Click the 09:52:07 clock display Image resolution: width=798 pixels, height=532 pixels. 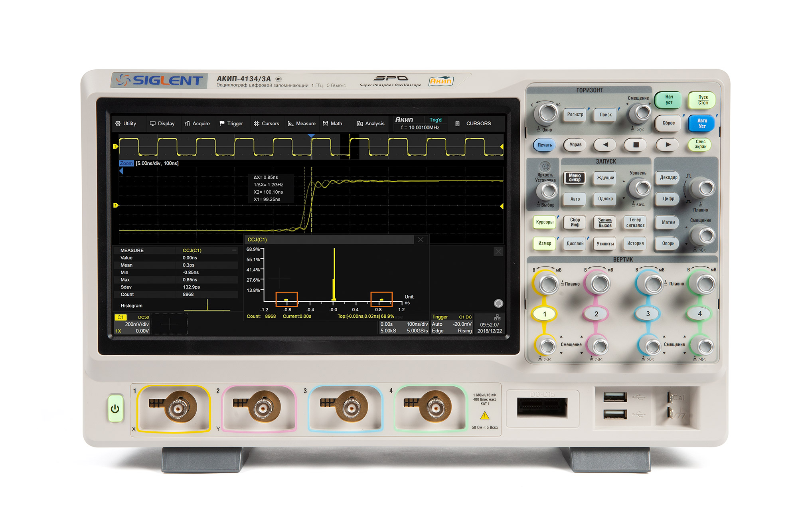[490, 325]
